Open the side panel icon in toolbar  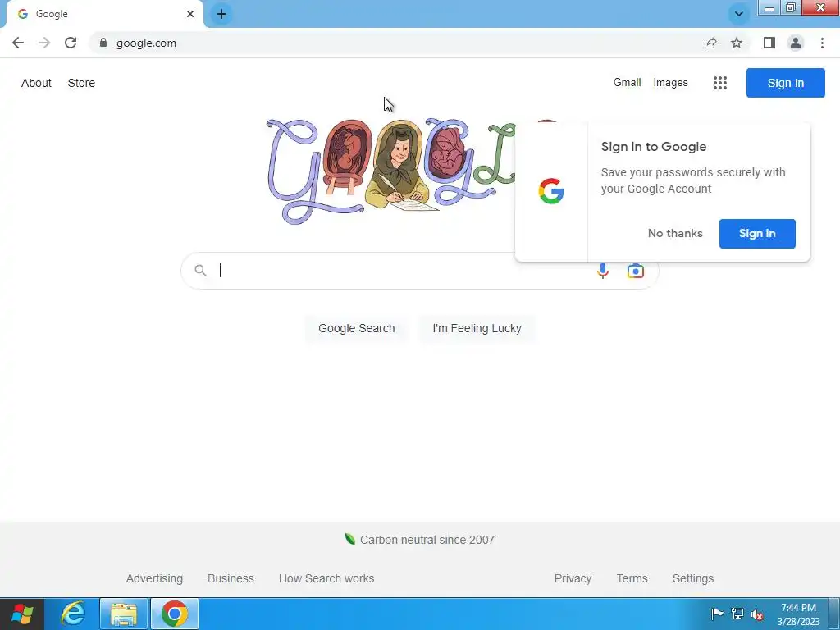click(x=769, y=43)
